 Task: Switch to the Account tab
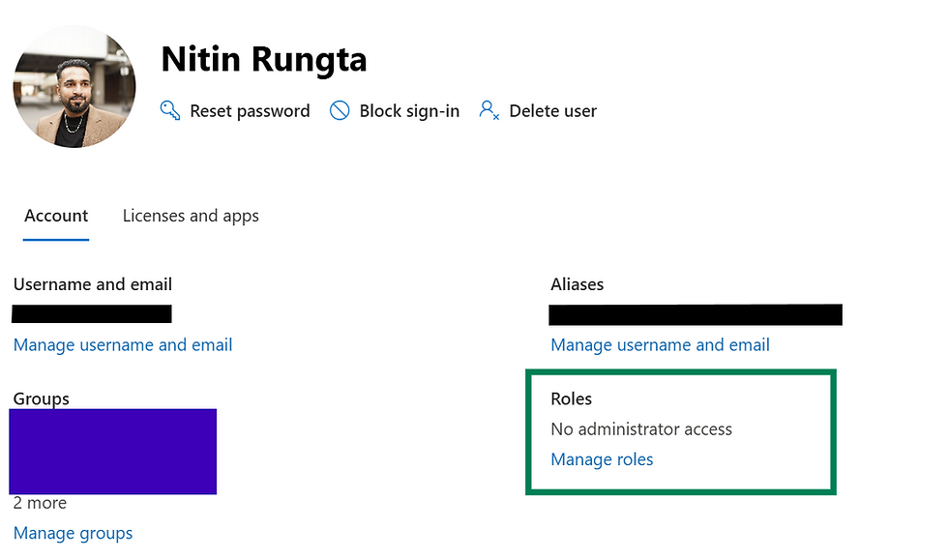point(56,216)
